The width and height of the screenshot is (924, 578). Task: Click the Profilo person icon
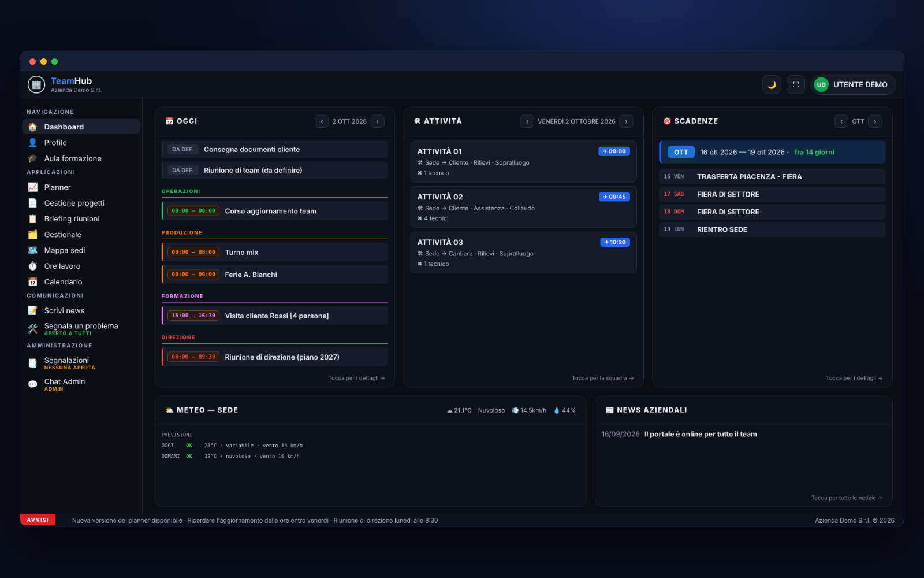pyautogui.click(x=33, y=143)
